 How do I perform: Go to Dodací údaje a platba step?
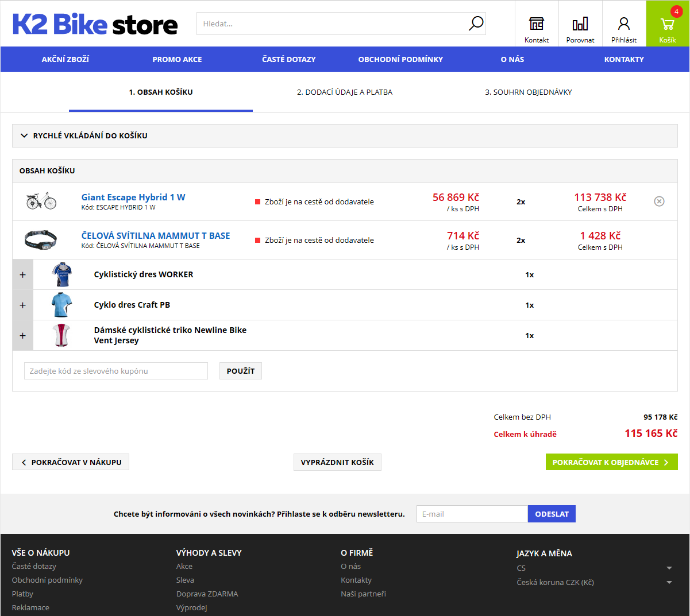point(345,92)
